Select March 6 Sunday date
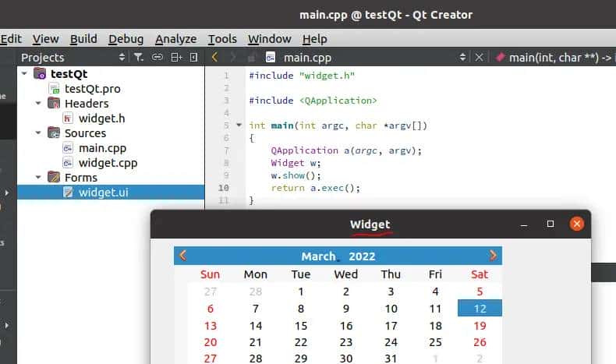616x364 pixels. (211, 309)
